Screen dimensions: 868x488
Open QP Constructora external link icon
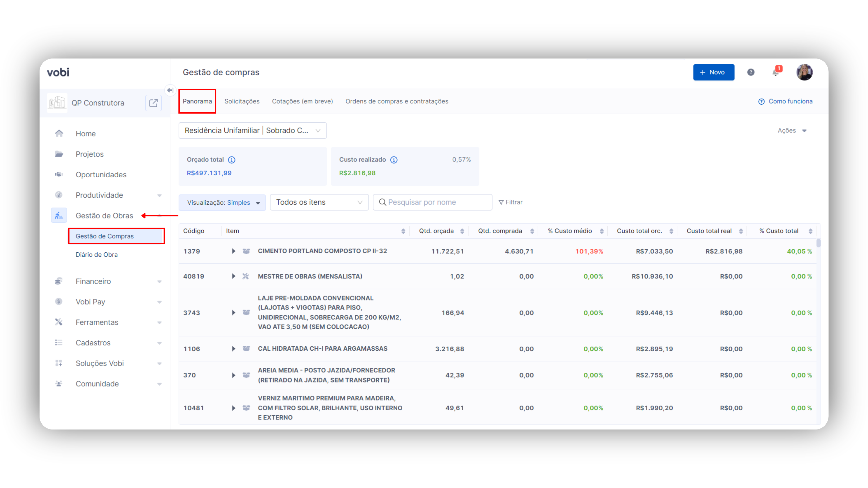pos(153,103)
